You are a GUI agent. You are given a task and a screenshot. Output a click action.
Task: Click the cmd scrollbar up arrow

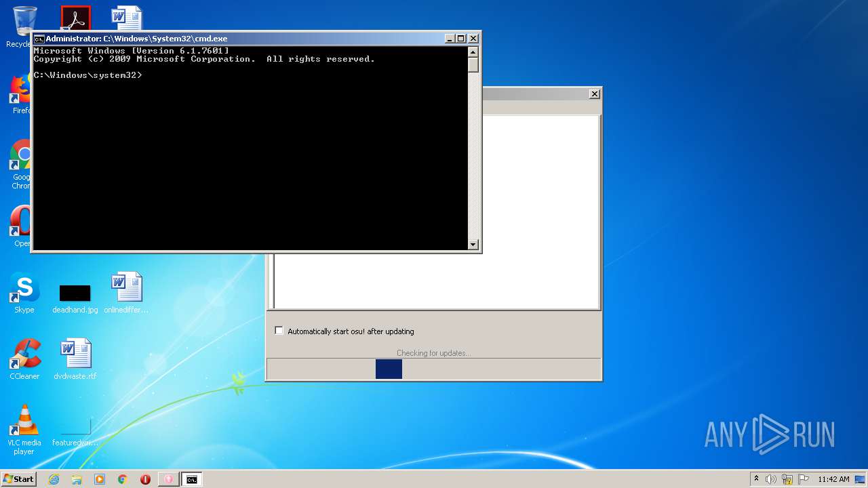(473, 52)
